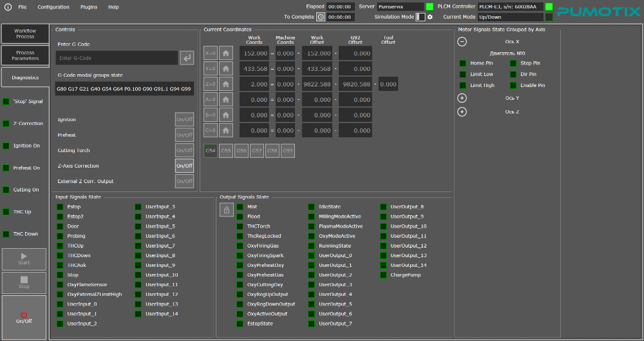
Task: Click the lock icon in Output Signals State
Action: point(226,210)
